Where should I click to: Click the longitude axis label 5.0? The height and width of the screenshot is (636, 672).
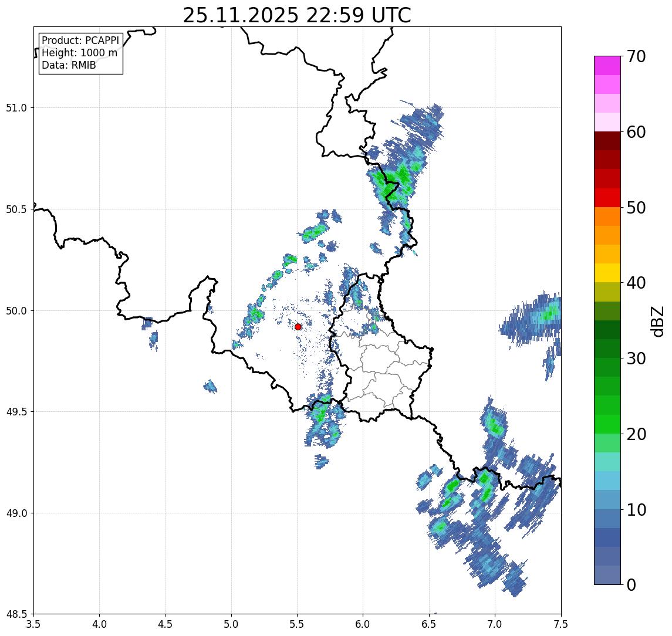coord(231,624)
